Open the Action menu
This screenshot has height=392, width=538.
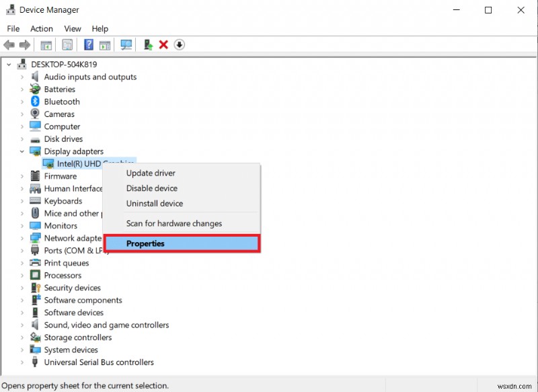(41, 28)
